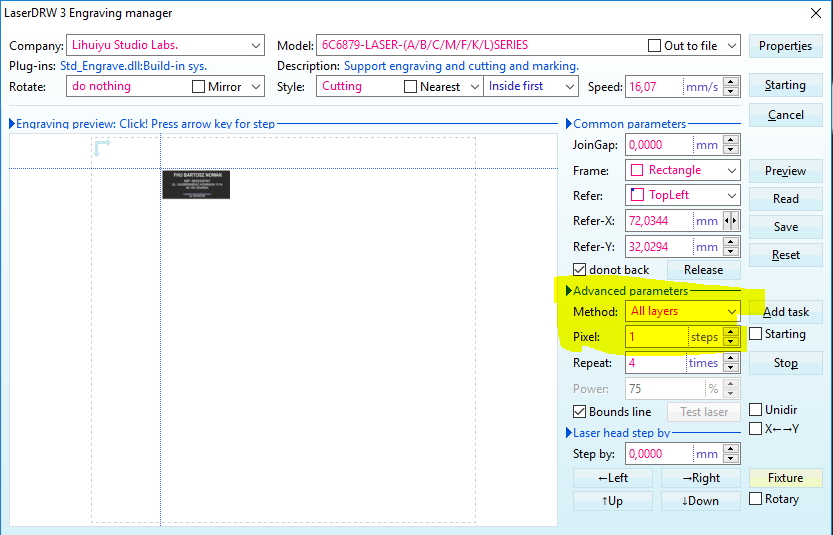Uncheck the donot back checkbox

coord(579,269)
